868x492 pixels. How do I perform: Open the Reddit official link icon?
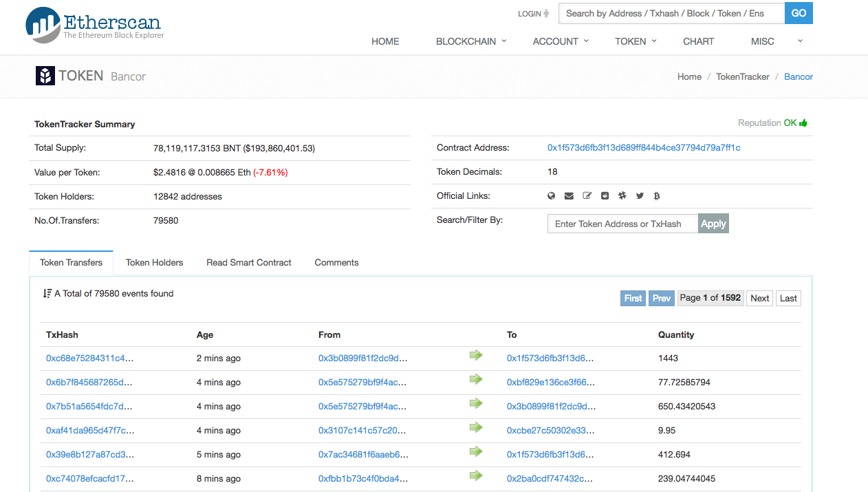[x=605, y=196]
